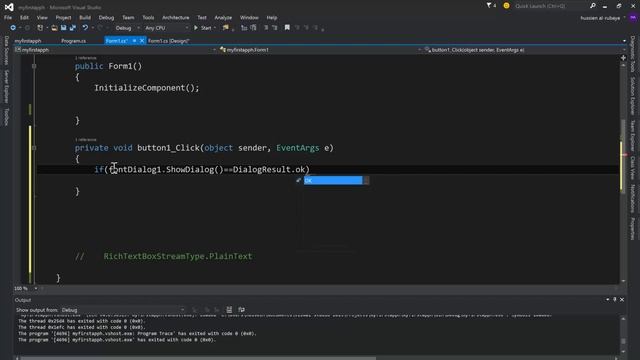Close the Output panel
Image resolution: width=640 pixels, height=360 pixels.
[622, 300]
